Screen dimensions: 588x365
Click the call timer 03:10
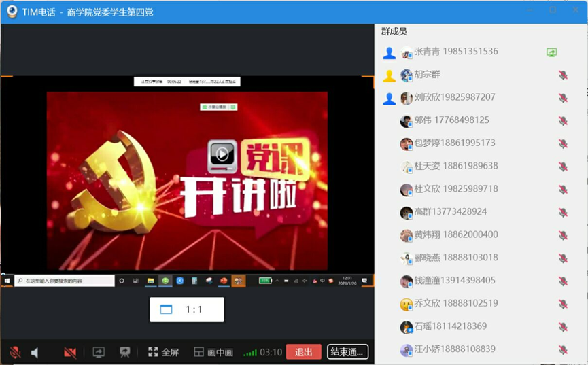coord(271,352)
